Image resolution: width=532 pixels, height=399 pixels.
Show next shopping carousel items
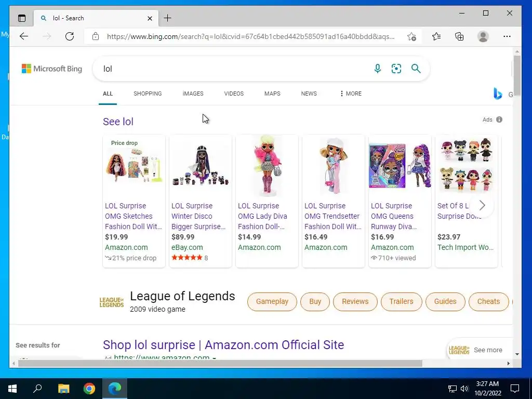[482, 205]
